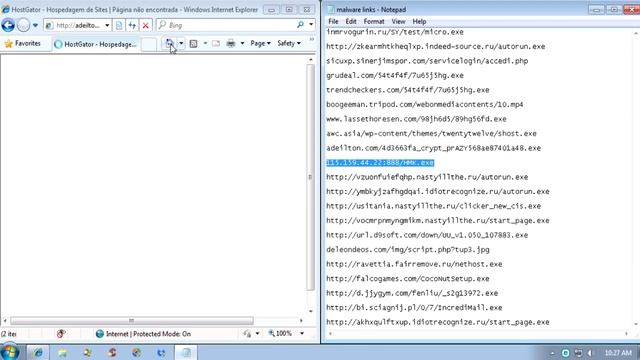Open the search provider dropdown arrow

click(x=311, y=25)
